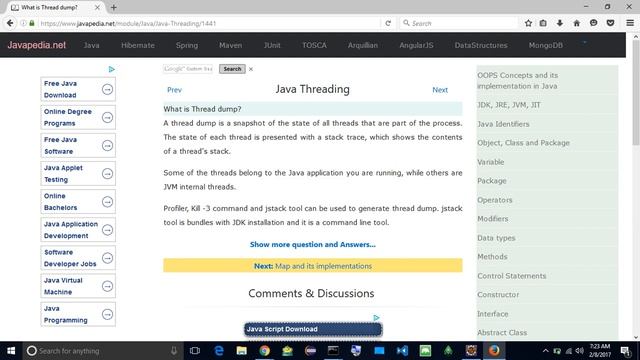This screenshot has height=360, width=640.
Task: Click the AdChoices icon above left ads
Action: [111, 69]
